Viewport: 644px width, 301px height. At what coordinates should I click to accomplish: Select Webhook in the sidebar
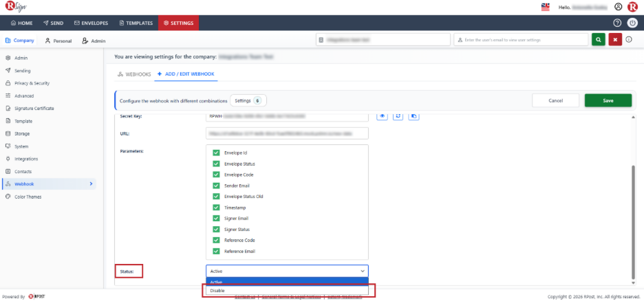[x=48, y=184]
